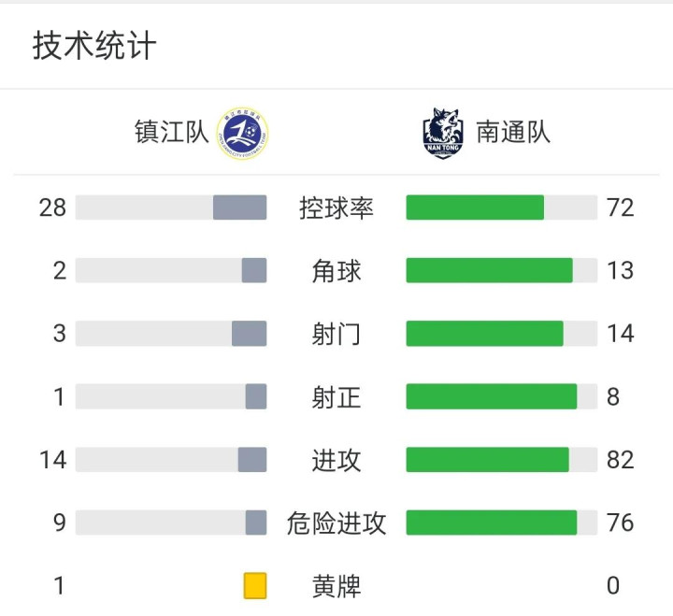Click Nantong's green corner kicks bar
Screen dimensions: 673x616
coord(489,271)
